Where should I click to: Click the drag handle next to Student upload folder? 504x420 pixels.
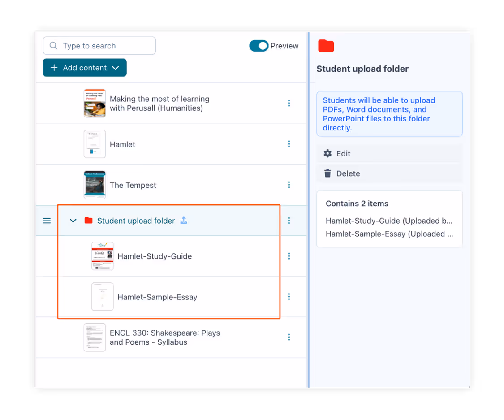pyautogui.click(x=47, y=221)
